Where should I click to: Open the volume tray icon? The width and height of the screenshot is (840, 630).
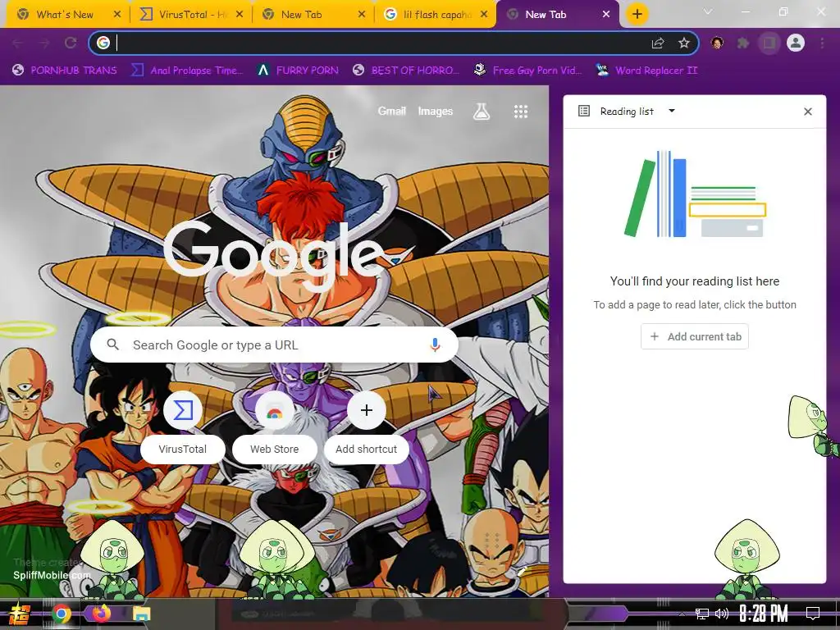coord(722,614)
